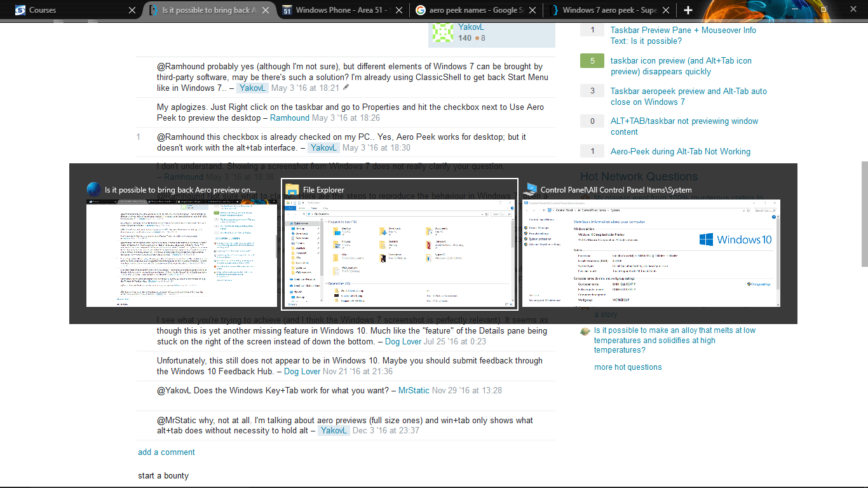Click the 'May 3 '16 at 18:26' comment timestamp
The width and height of the screenshot is (868, 488).
click(x=346, y=118)
